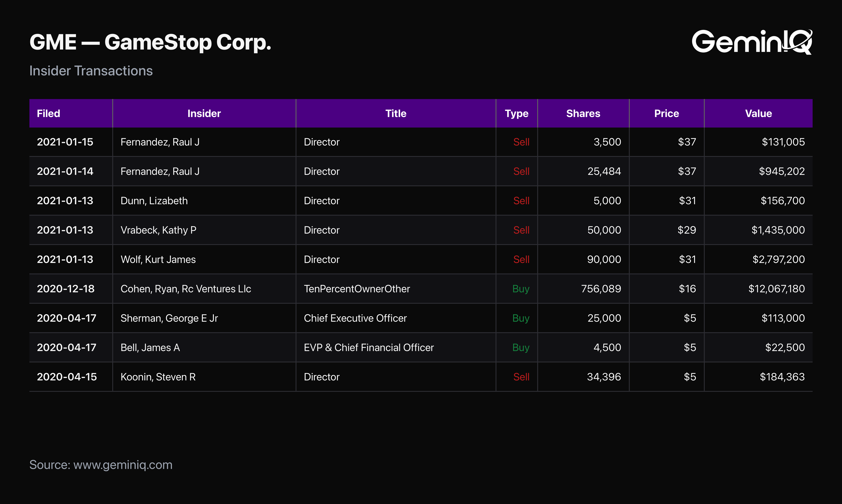Click the shares value 90,000
The image size is (842, 504).
pos(604,259)
